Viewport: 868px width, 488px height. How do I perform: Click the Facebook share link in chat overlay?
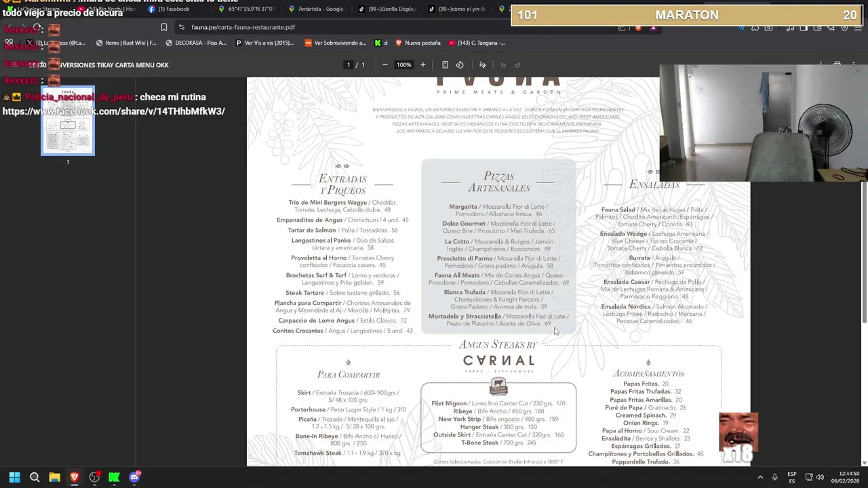[114, 111]
